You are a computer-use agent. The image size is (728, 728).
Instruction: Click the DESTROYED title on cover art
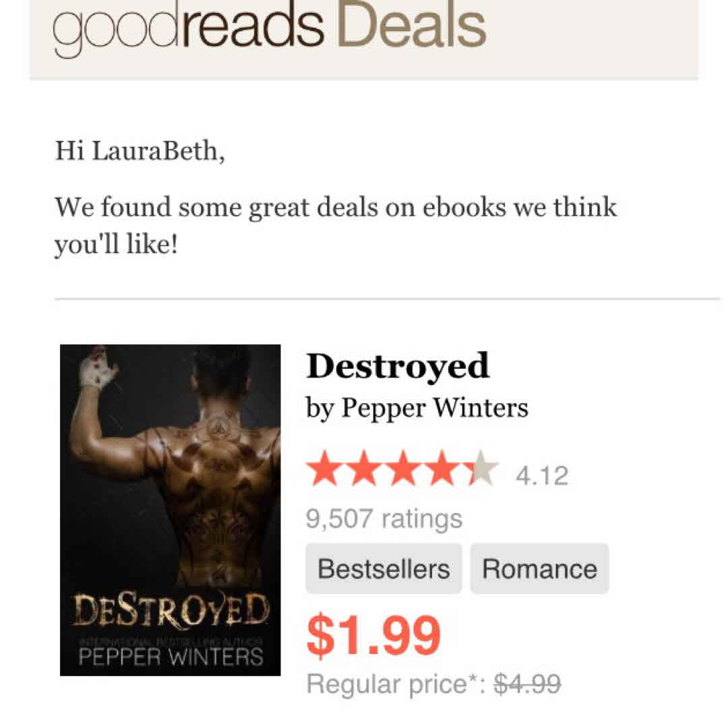[171, 610]
